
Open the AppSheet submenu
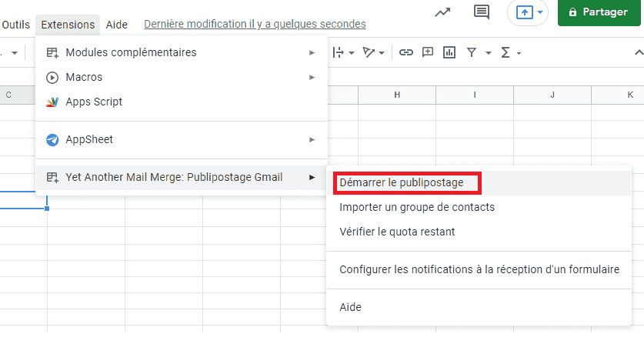point(182,139)
